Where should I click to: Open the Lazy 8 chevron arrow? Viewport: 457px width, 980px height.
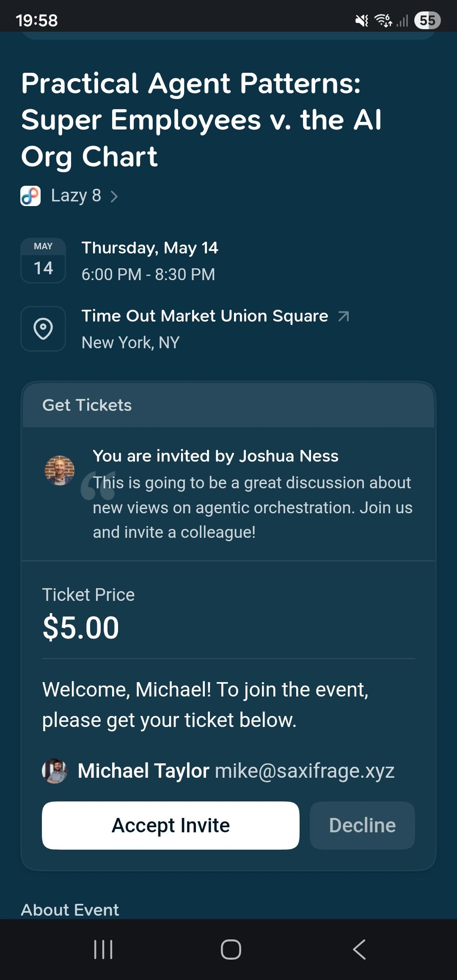click(x=114, y=196)
